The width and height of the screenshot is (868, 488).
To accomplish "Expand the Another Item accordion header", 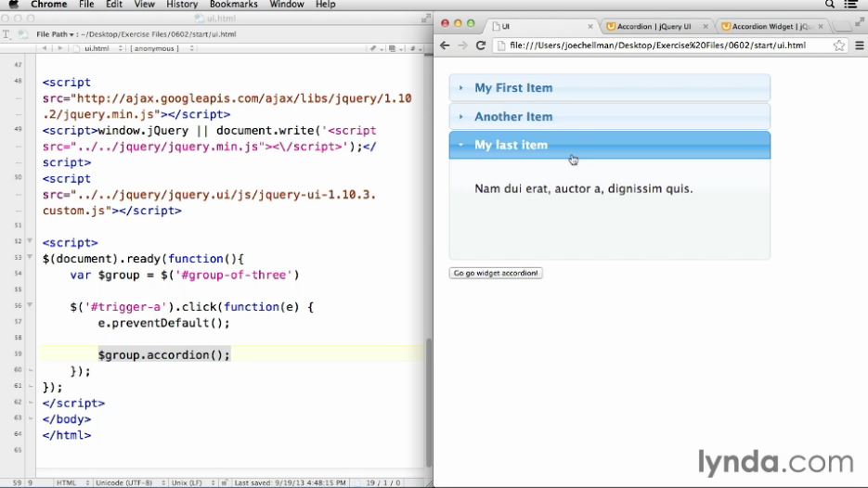I will 610,116.
